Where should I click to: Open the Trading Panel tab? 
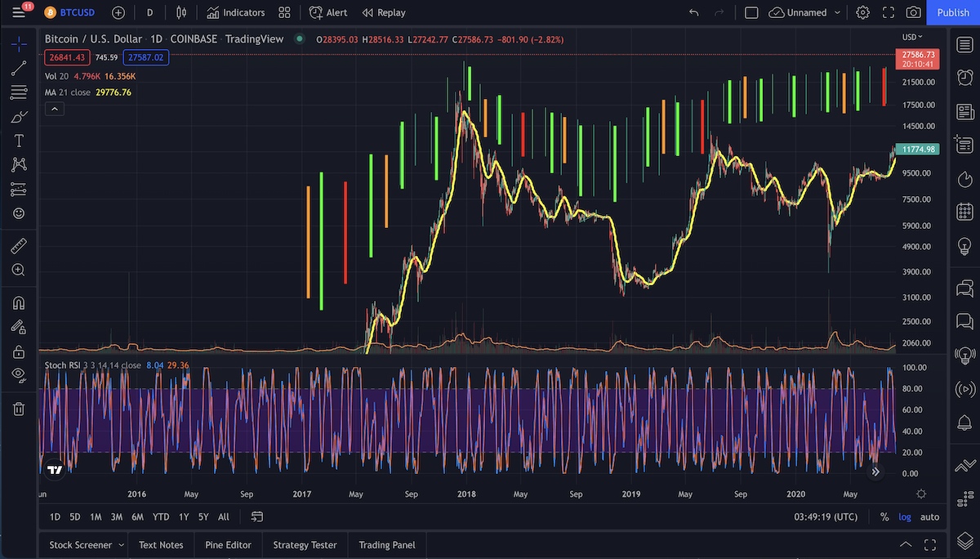point(387,545)
